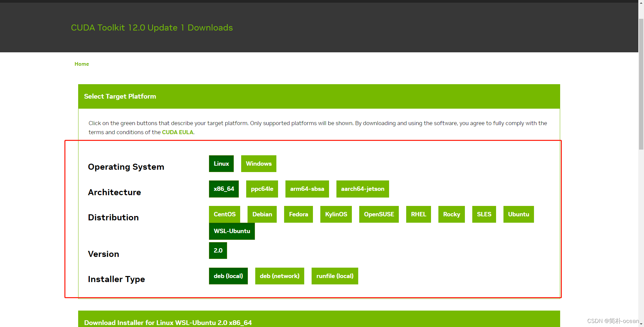This screenshot has width=644, height=327.
Task: Click the page's vertical scrollbar thumb
Action: pos(641,84)
